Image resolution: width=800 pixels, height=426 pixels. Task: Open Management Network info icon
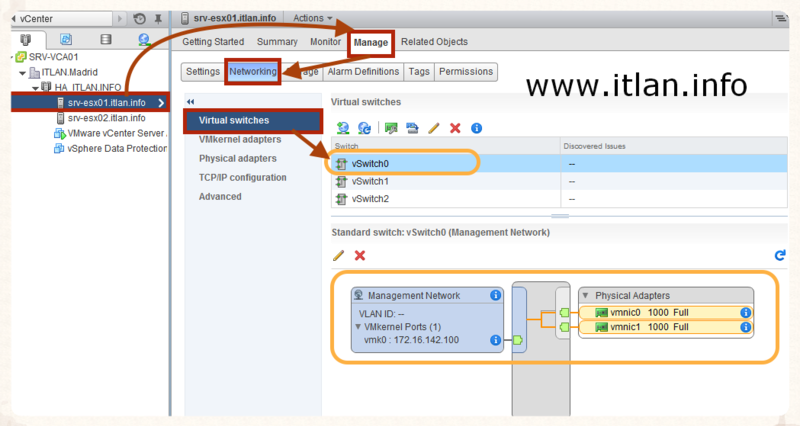point(496,296)
